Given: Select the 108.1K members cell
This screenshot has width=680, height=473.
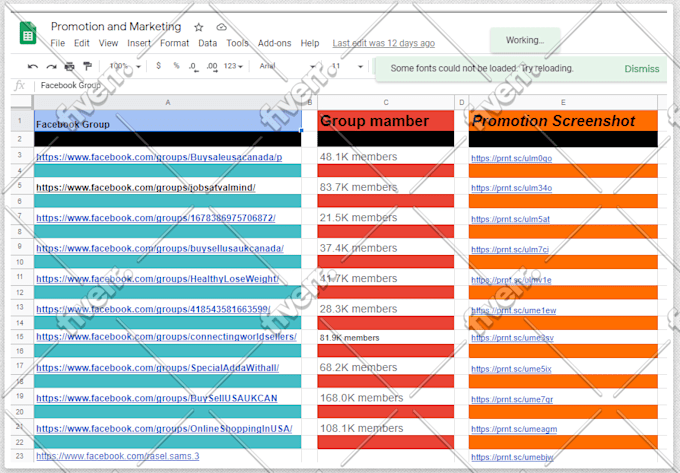Looking at the screenshot, I should tap(386, 428).
